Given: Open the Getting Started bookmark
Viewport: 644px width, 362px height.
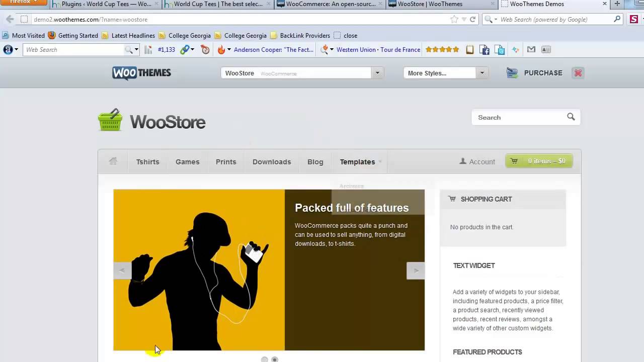Looking at the screenshot, I should [73, 35].
